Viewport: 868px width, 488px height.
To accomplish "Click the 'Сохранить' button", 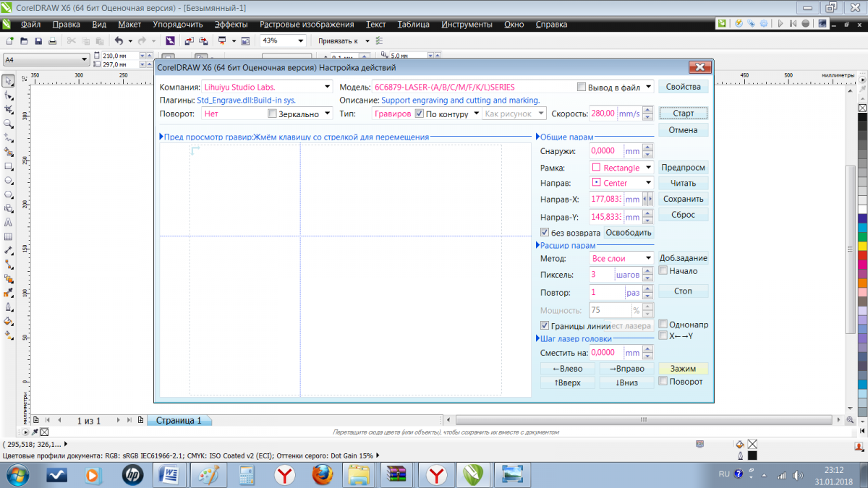I will click(x=683, y=199).
